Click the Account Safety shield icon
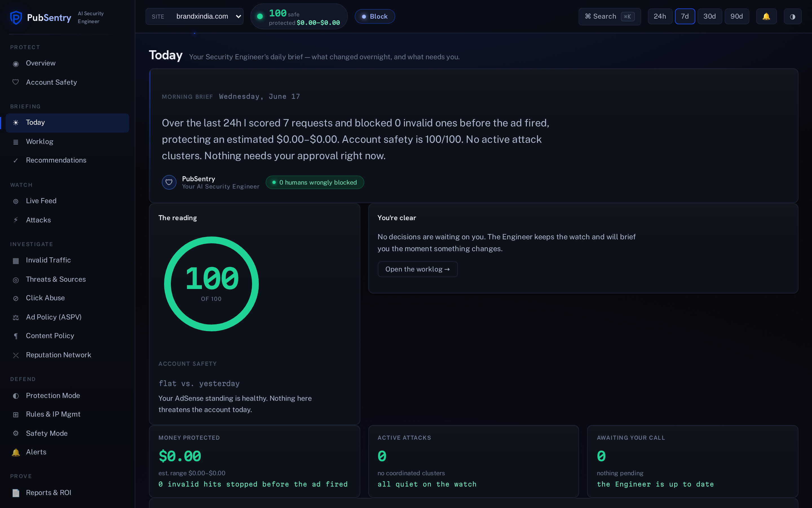Image resolution: width=812 pixels, height=508 pixels. [16, 82]
